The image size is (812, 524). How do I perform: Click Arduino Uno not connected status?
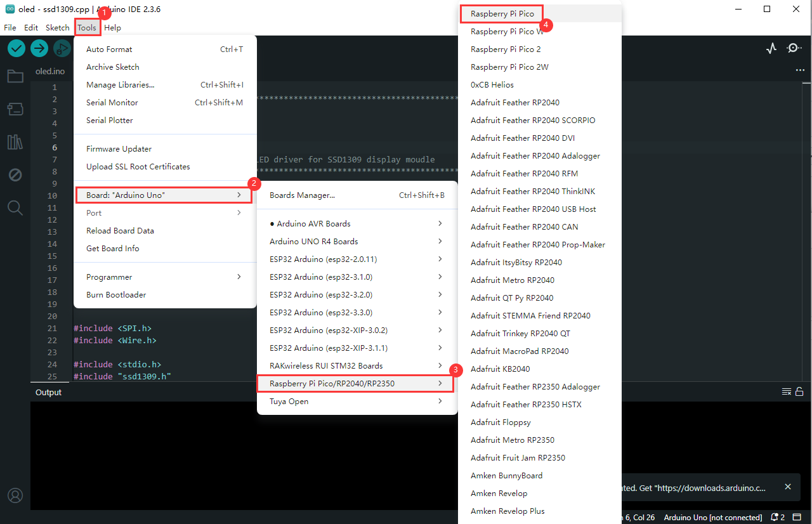(x=712, y=518)
